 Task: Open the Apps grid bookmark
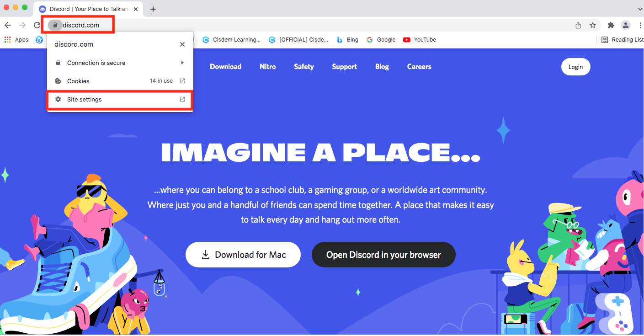16,40
